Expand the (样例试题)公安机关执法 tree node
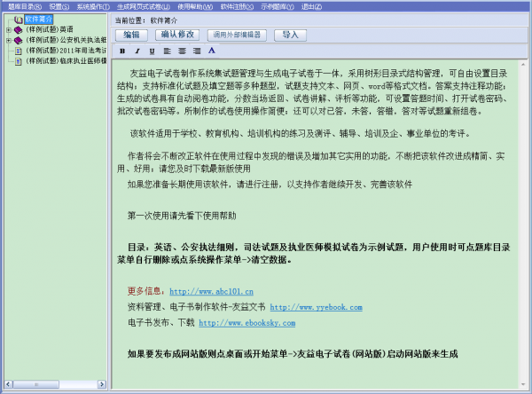The image size is (532, 394). [x=9, y=41]
